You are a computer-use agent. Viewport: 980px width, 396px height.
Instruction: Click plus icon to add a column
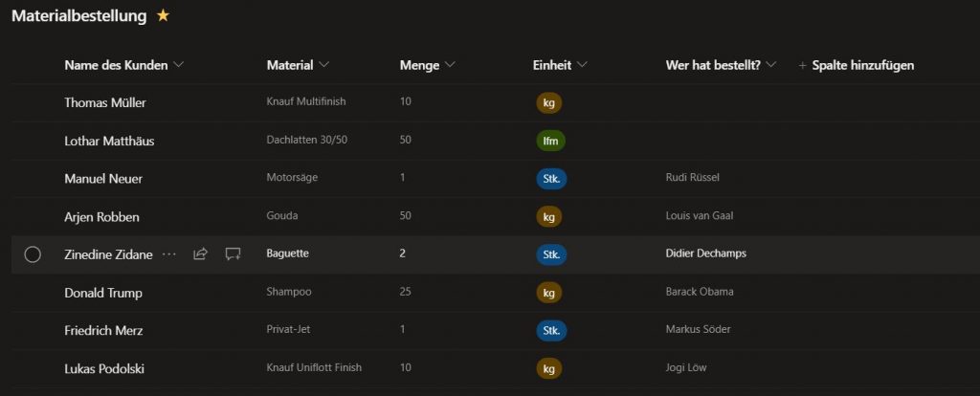pyautogui.click(x=802, y=66)
